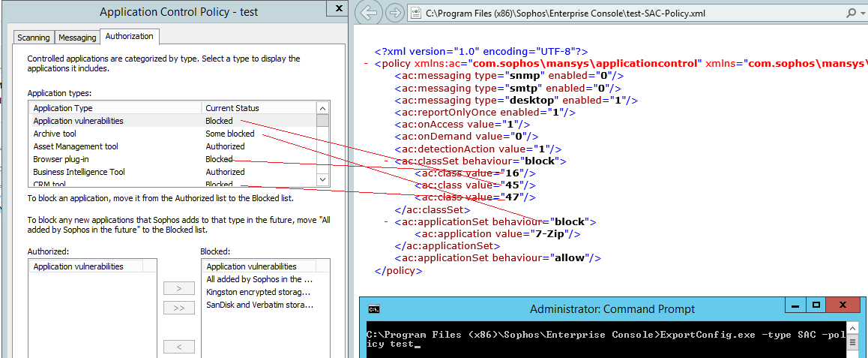Select the Archive tool application type

pos(55,134)
